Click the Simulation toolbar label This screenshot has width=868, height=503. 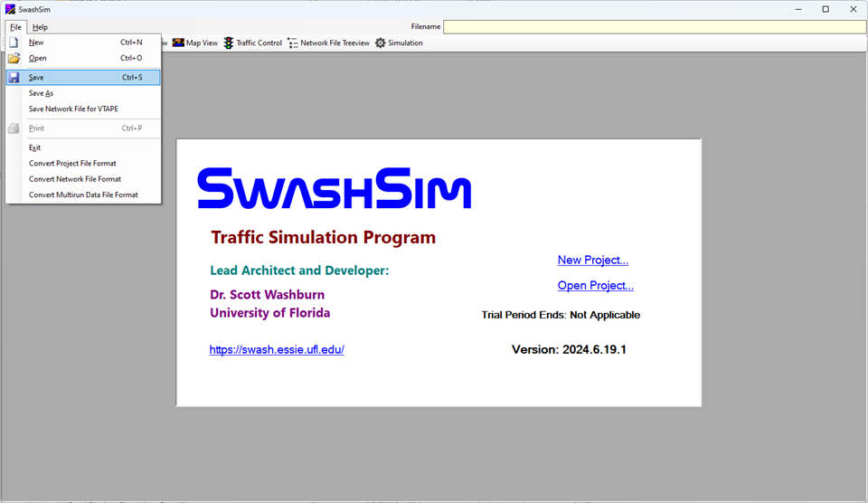pos(405,43)
